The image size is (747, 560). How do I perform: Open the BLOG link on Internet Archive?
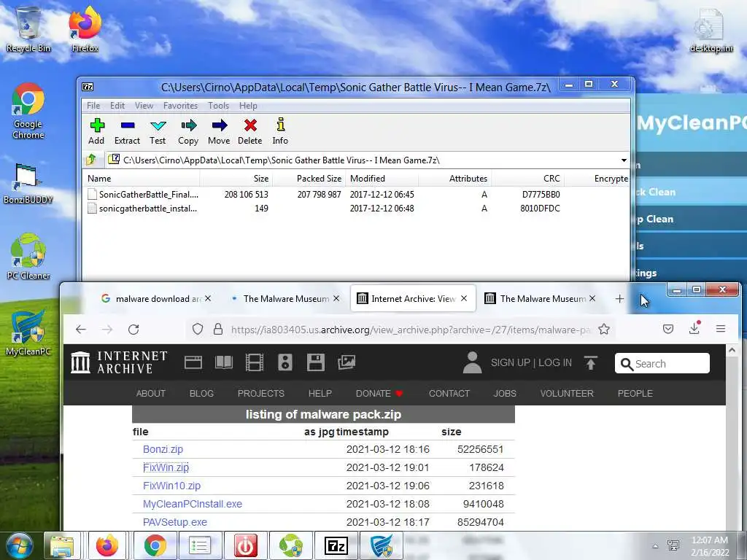coord(201,393)
